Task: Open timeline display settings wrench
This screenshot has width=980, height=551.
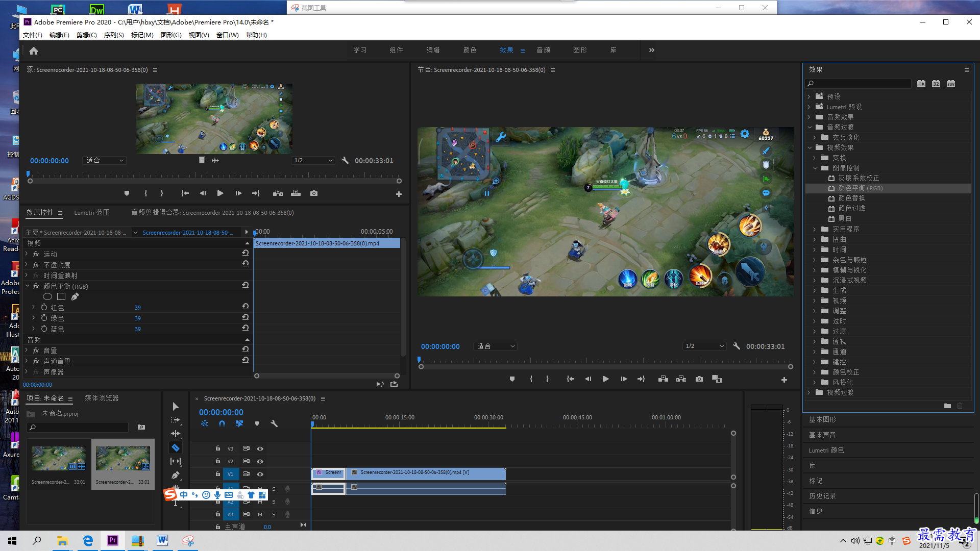Action: [x=274, y=423]
